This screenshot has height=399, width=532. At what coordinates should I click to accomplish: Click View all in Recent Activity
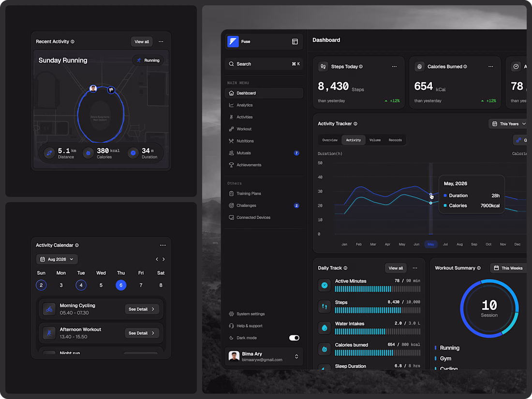[x=142, y=42]
